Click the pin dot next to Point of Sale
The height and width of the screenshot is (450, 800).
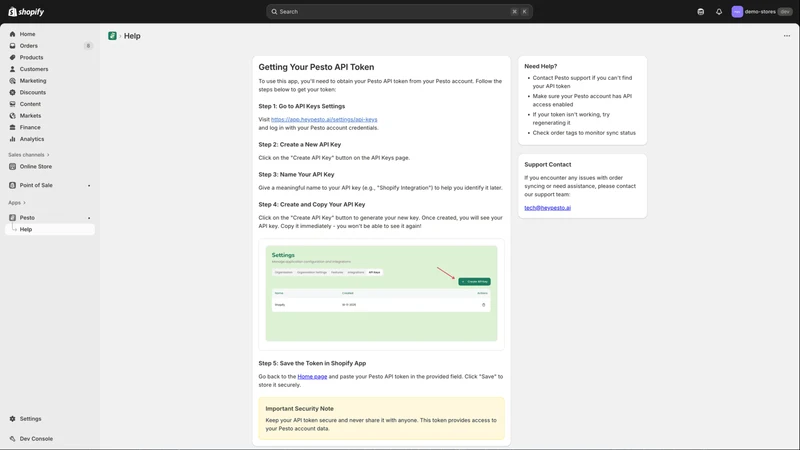[89, 186]
